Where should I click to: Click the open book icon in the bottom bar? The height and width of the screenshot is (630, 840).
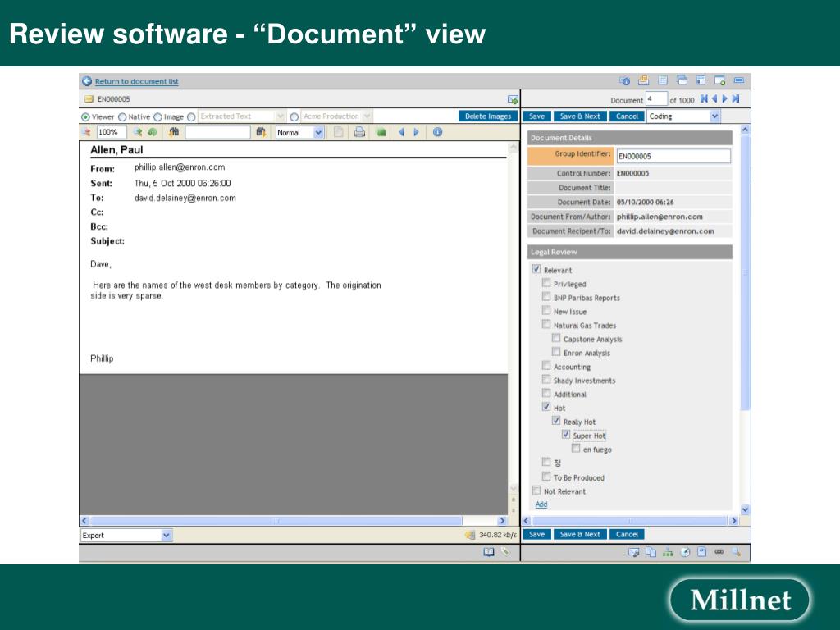click(489, 552)
